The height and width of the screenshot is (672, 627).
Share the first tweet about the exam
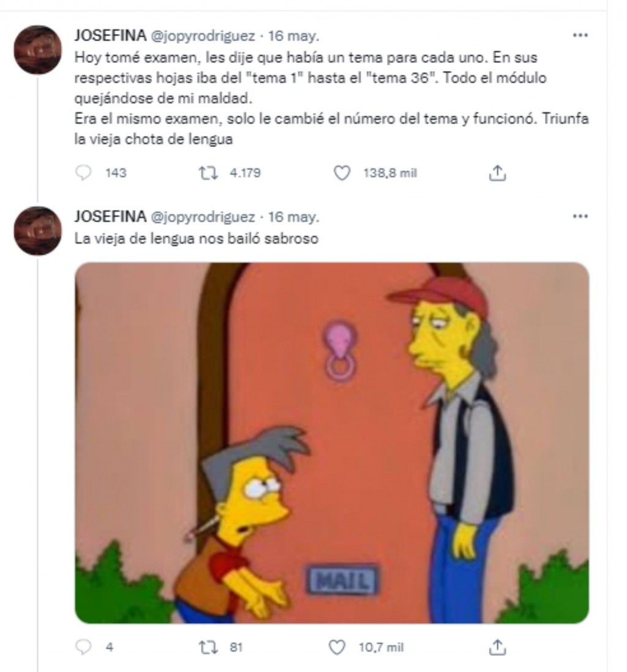497,173
